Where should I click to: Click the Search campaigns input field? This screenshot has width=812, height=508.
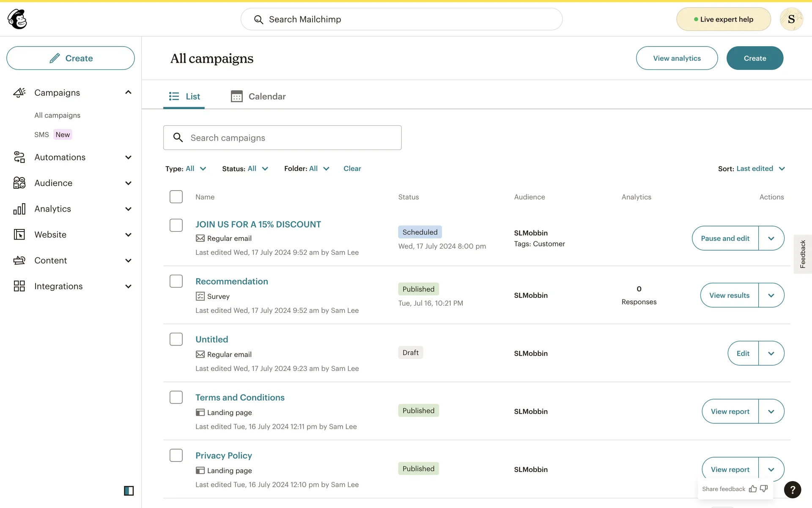point(283,138)
